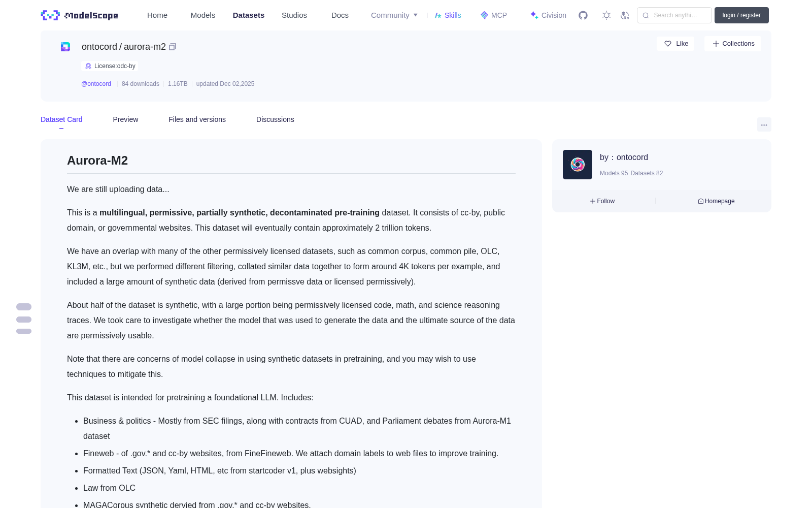The width and height of the screenshot is (812, 508).
Task: Open the floating table-of-contents icon
Action: point(24,319)
